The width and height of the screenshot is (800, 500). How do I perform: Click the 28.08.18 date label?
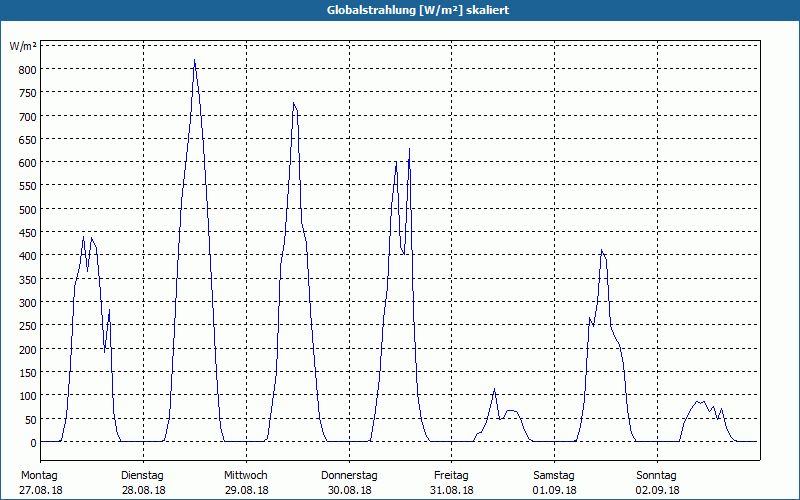[143, 490]
